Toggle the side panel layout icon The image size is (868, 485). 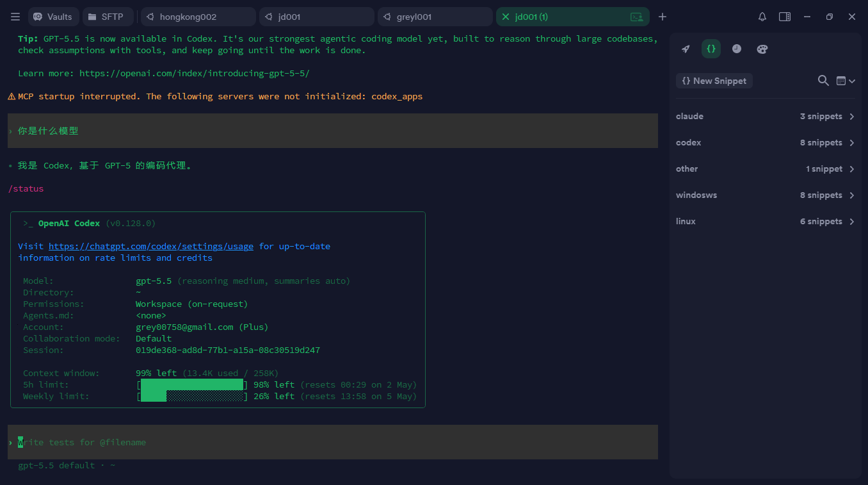[785, 17]
